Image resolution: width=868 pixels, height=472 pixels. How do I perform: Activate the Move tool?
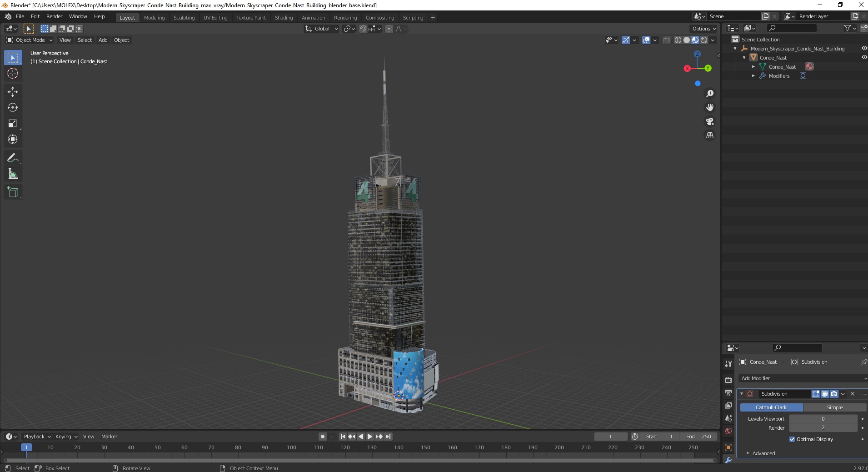pos(13,92)
